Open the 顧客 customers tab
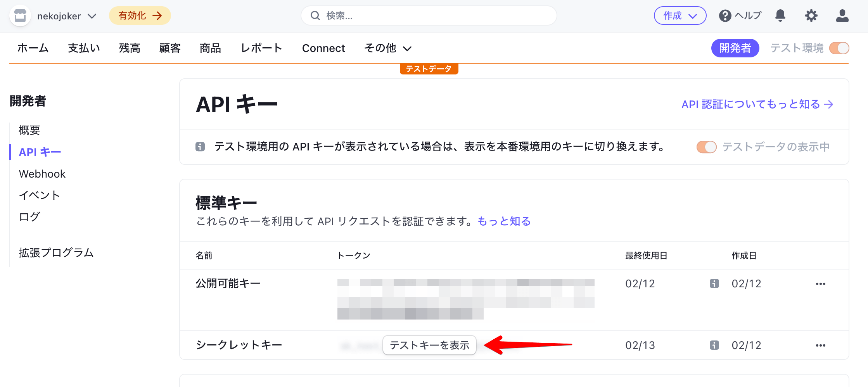The width and height of the screenshot is (868, 387). point(170,48)
